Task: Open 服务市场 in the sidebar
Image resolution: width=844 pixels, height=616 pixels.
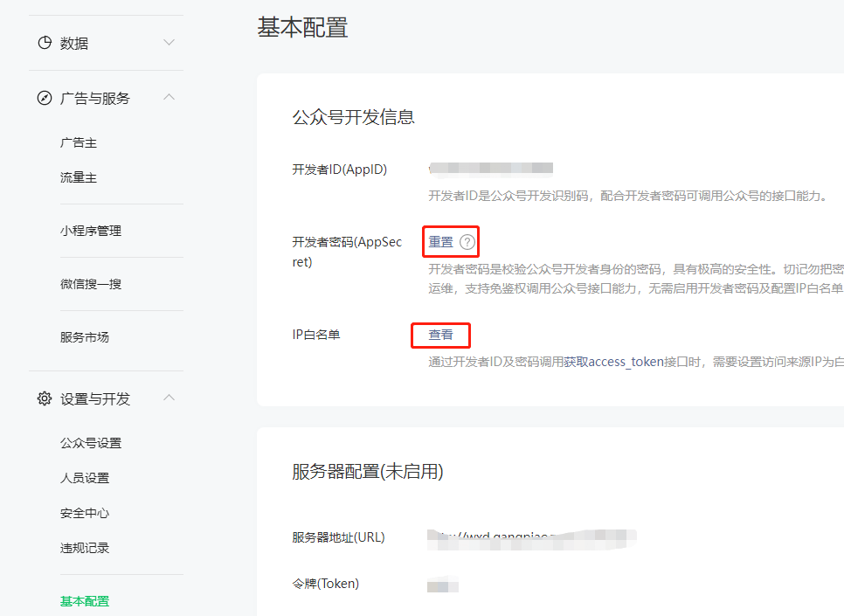Action: [85, 337]
